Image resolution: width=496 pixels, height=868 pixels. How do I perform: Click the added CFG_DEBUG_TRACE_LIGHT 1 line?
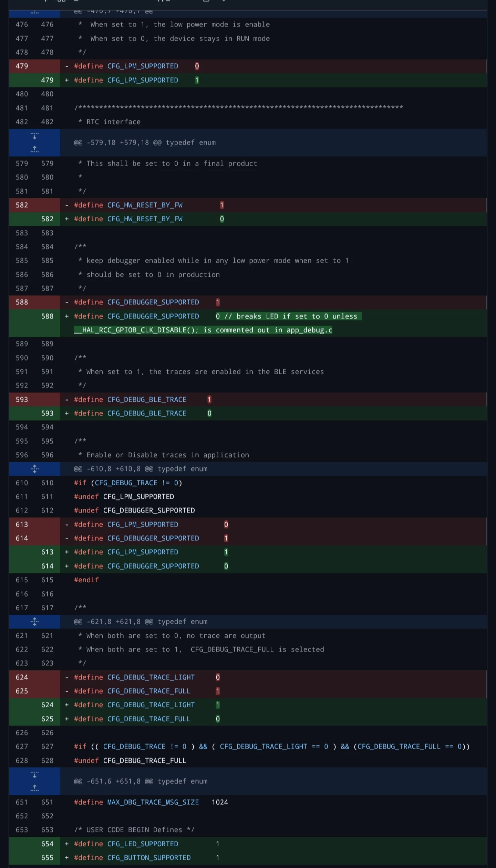(273, 705)
